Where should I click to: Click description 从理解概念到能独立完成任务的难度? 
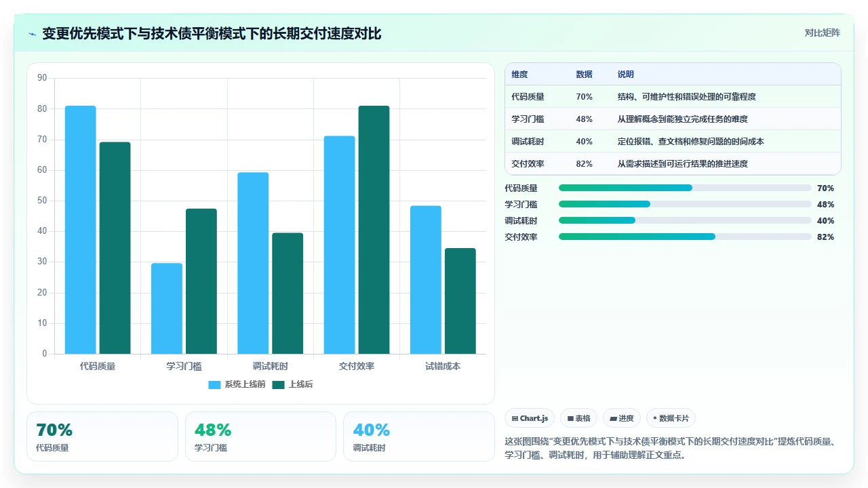(682, 119)
